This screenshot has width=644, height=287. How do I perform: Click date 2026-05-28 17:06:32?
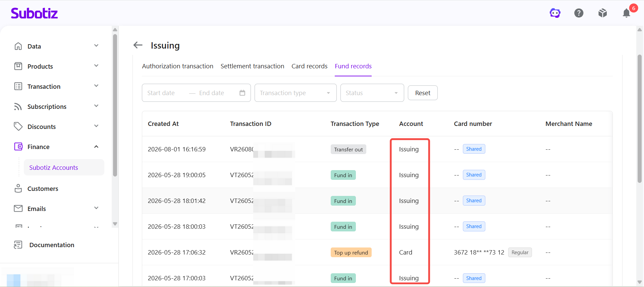coord(177,253)
